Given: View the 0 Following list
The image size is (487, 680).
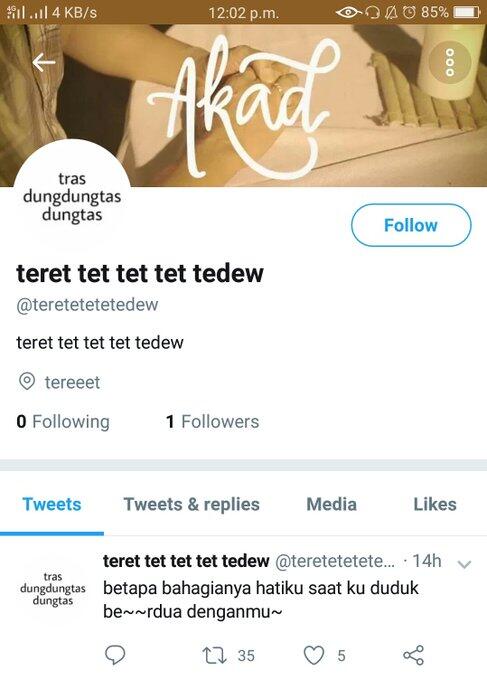Looking at the screenshot, I should [63, 422].
